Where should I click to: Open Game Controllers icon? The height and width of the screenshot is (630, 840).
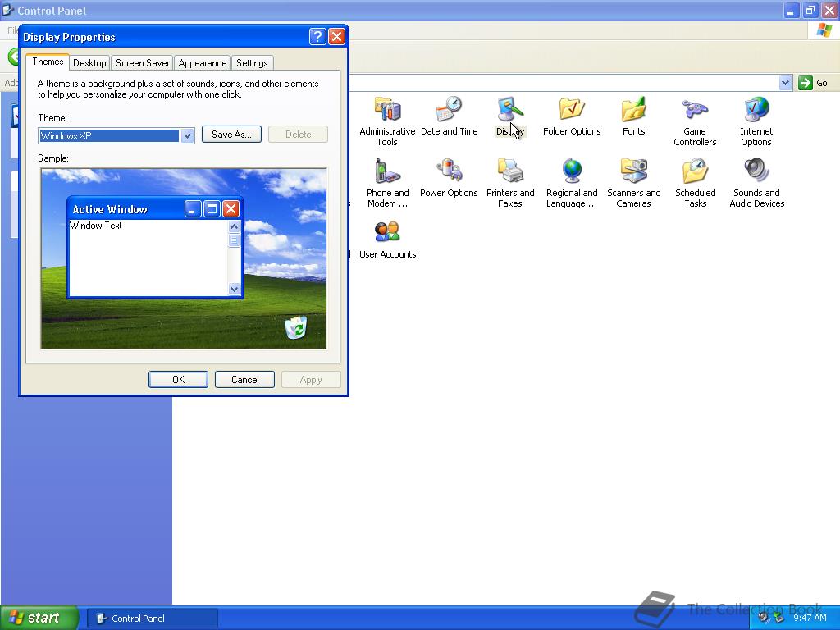pyautogui.click(x=695, y=109)
